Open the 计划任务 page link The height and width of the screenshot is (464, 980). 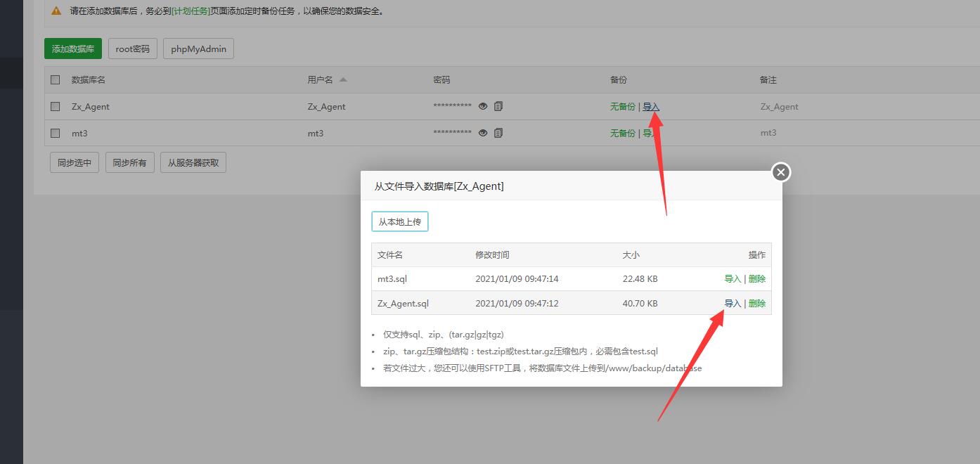coord(191,11)
